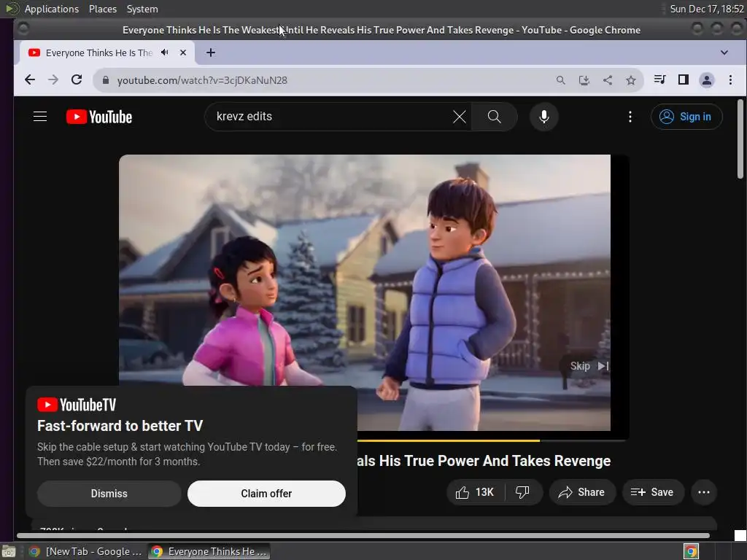Dismiss the YouTube TV offer

(109, 494)
